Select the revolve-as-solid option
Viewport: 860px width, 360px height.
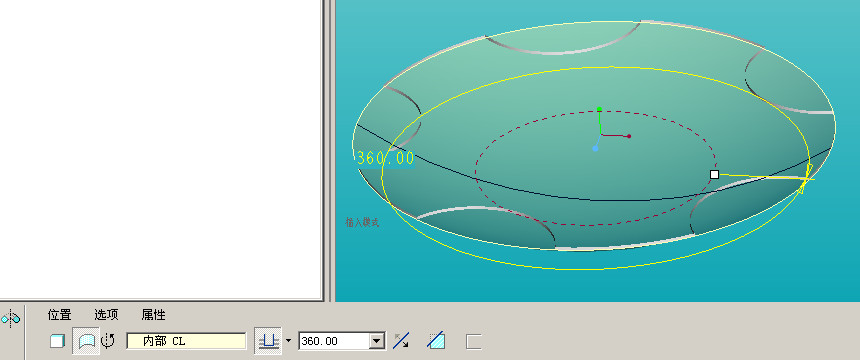(x=57, y=341)
